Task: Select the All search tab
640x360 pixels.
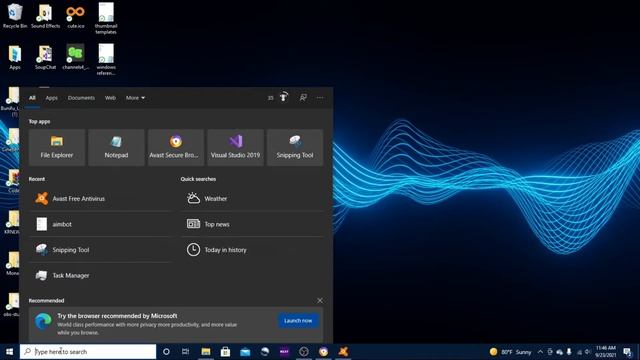Action: click(32, 98)
